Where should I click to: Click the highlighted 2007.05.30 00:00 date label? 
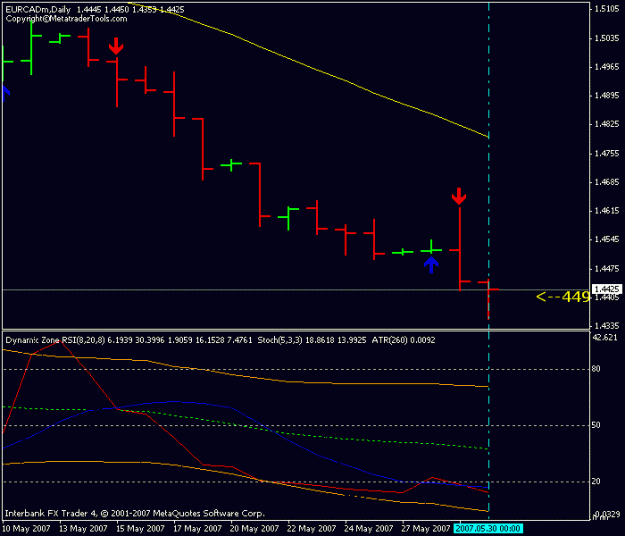tap(488, 529)
